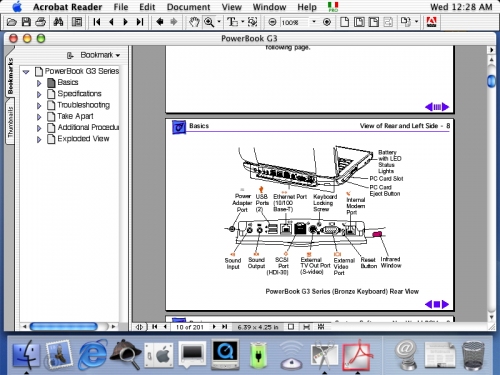Open the Window menu
The image size is (500, 375).
point(269,7)
